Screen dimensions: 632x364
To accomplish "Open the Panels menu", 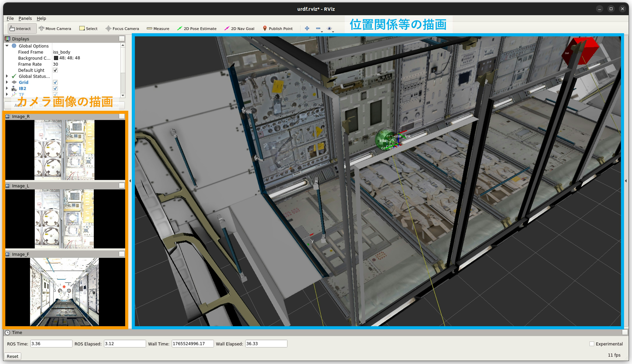I will 25,18.
